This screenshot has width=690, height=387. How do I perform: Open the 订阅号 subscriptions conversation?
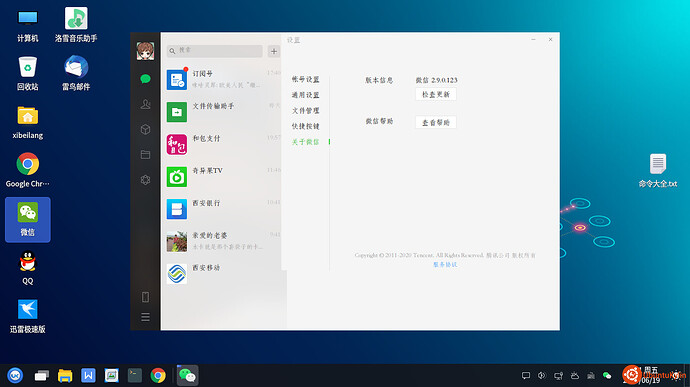(x=224, y=80)
